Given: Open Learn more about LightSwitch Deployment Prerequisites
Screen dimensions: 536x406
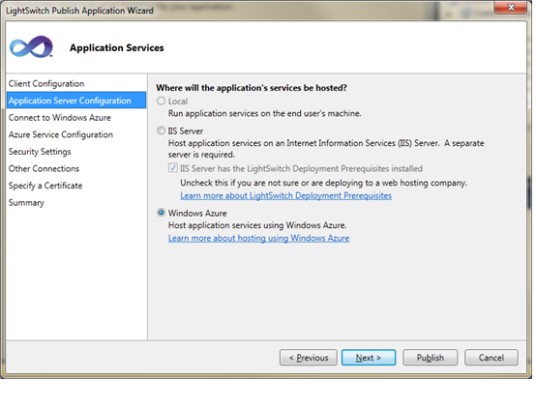Looking at the screenshot, I should (286, 196).
